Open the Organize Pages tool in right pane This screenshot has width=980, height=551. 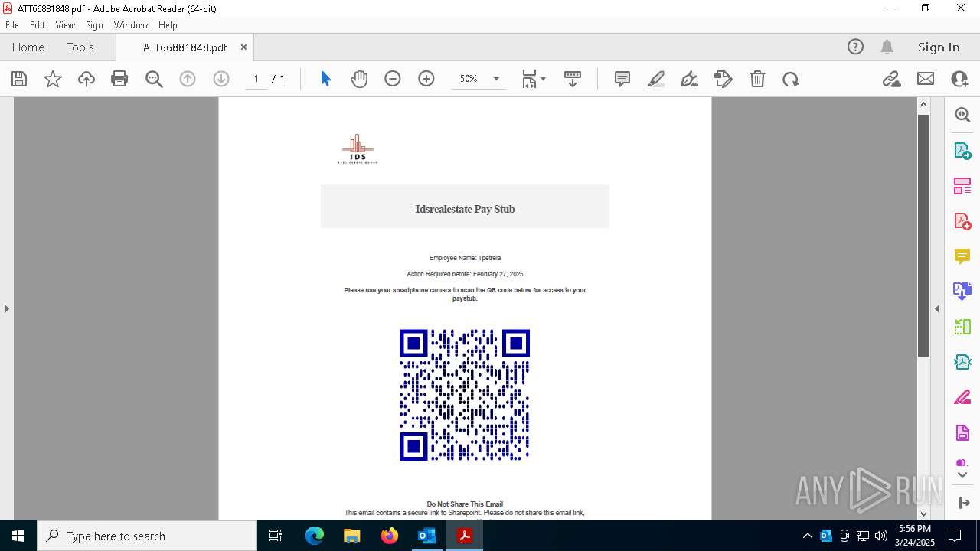click(962, 186)
